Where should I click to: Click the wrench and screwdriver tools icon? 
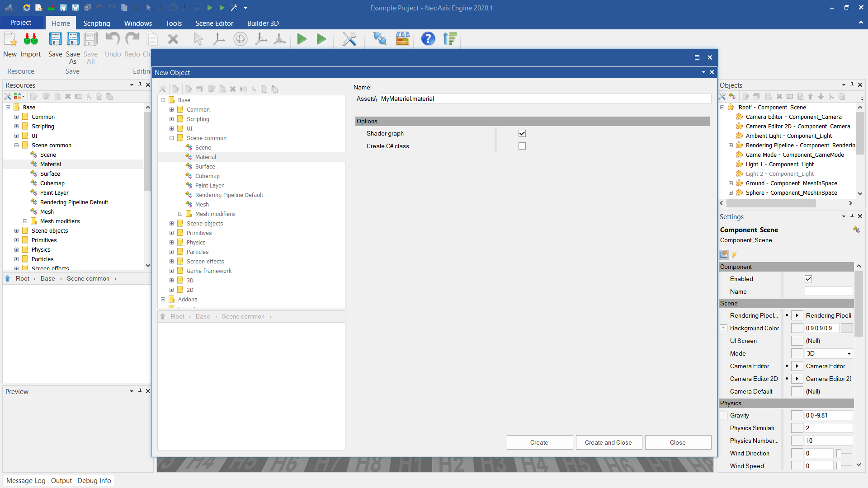[x=349, y=39]
